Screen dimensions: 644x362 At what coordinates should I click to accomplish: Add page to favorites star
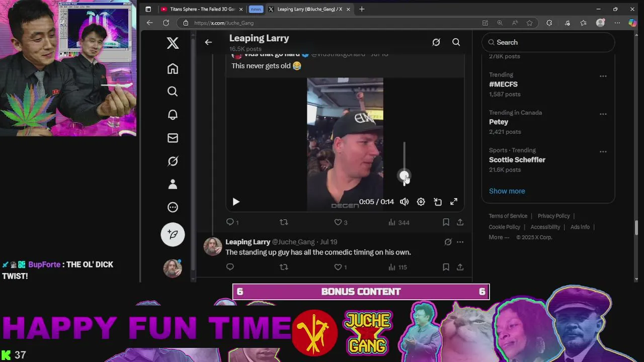(529, 23)
